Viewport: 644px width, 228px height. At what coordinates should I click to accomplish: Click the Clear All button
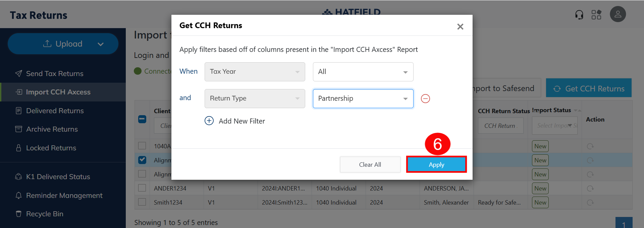[x=370, y=164]
